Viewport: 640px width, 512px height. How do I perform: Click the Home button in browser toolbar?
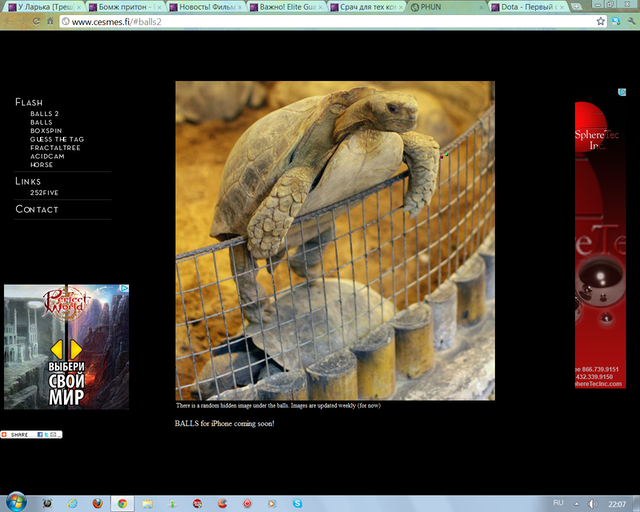tap(50, 21)
